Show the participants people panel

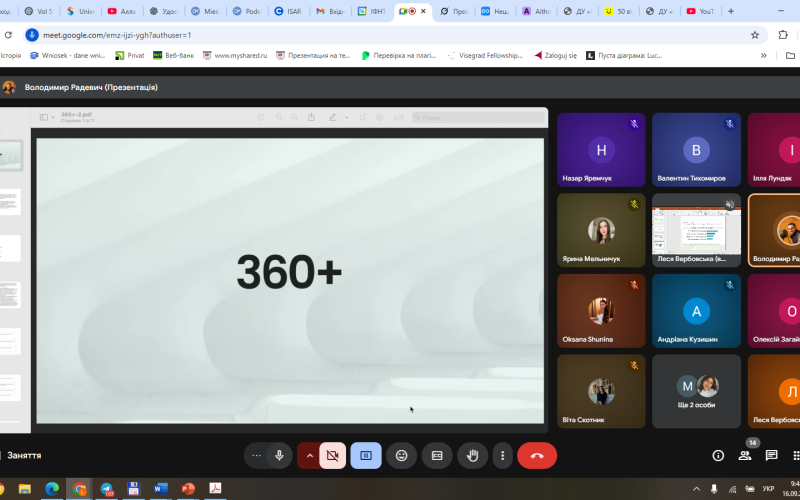[x=745, y=456]
